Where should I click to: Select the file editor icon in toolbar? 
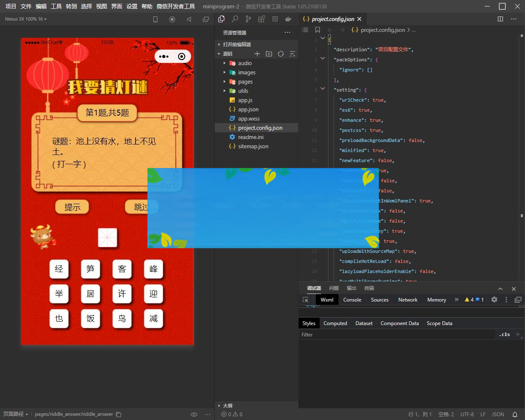click(221, 19)
